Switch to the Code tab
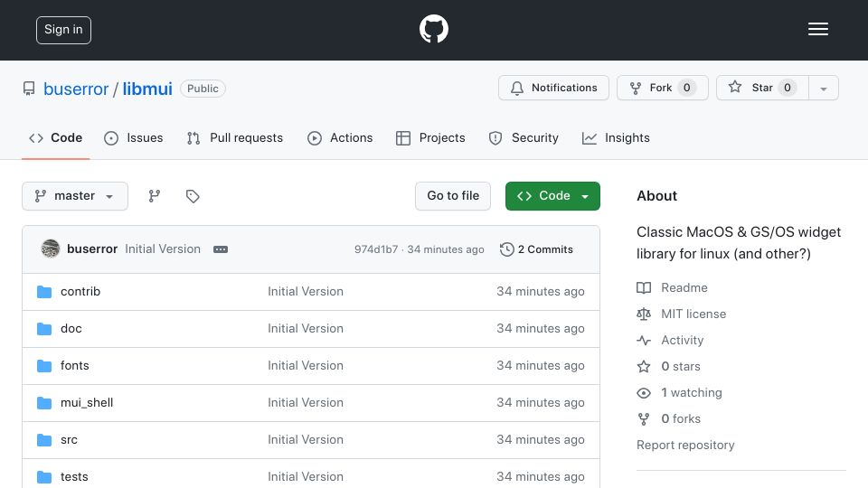 tap(55, 137)
